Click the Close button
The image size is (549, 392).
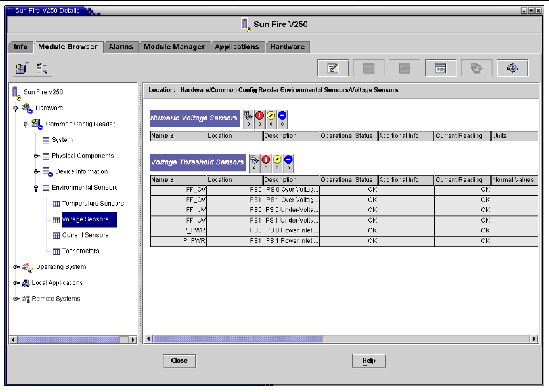pyautogui.click(x=179, y=361)
